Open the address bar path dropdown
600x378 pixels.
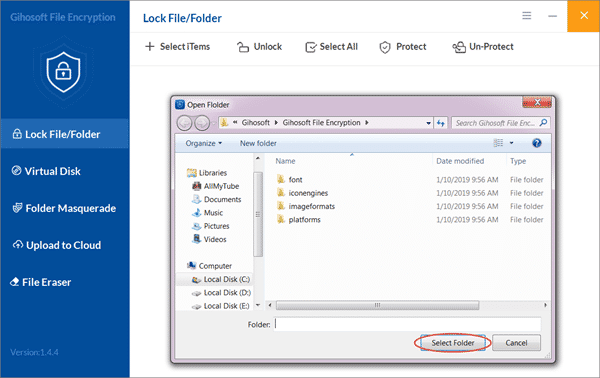point(428,123)
